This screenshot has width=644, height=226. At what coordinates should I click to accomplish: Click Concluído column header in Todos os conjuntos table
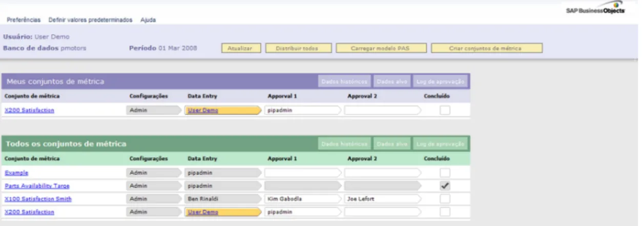(x=437, y=159)
